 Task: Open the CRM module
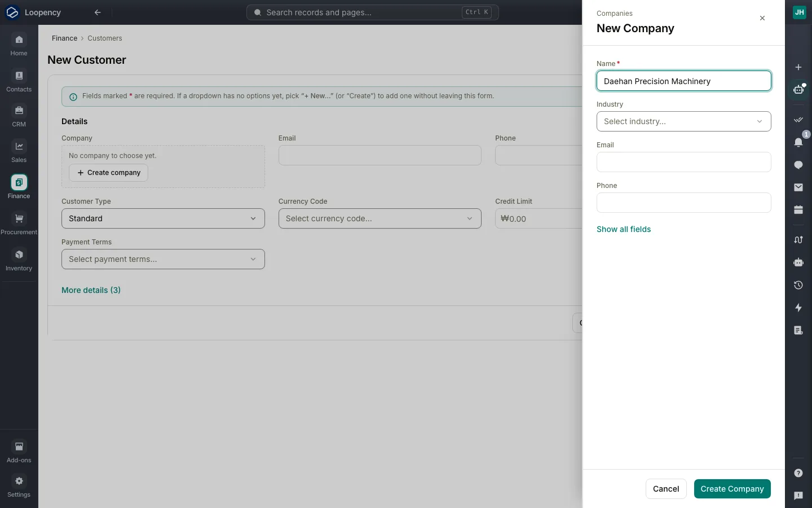click(x=19, y=116)
